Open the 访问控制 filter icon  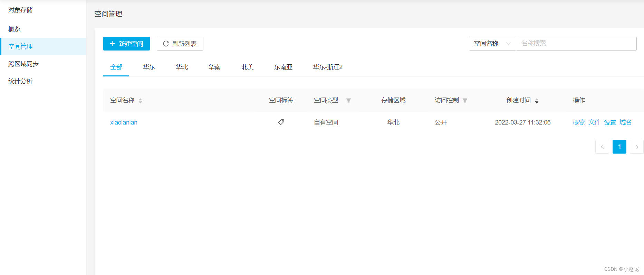465,101
